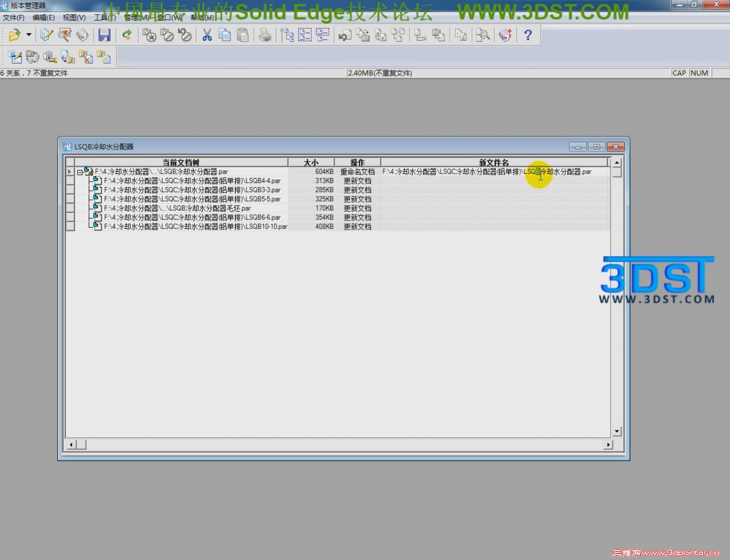
Task: Click the find-in-documents magnifier icon
Action: pyautogui.click(x=483, y=35)
